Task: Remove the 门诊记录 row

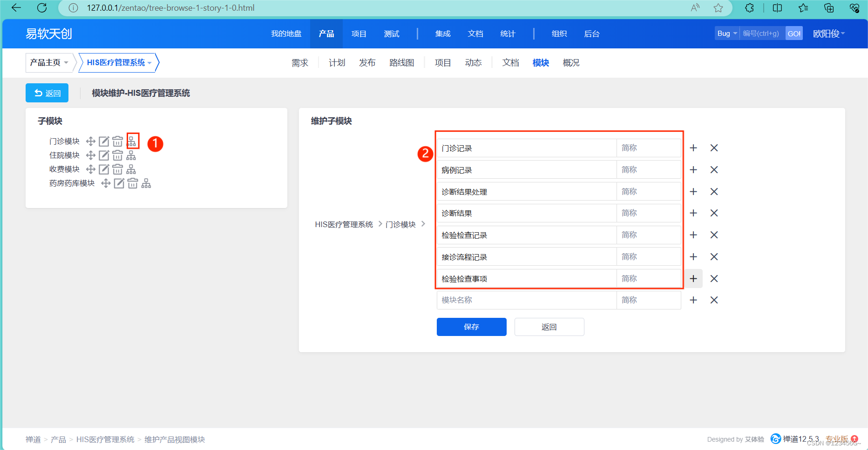Action: (714, 148)
